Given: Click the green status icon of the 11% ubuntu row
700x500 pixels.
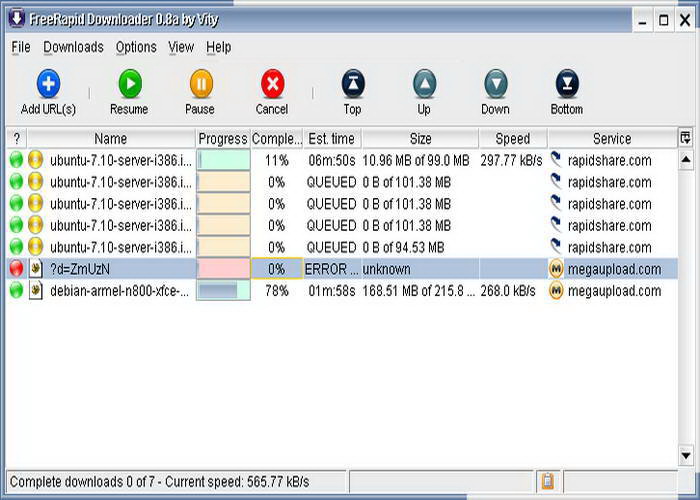Looking at the screenshot, I should [16, 160].
